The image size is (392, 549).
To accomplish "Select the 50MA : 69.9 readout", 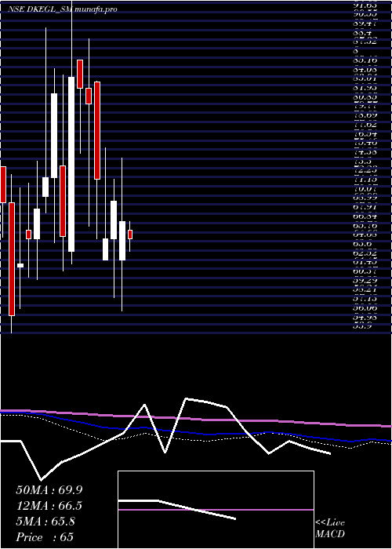I will 49,490.
